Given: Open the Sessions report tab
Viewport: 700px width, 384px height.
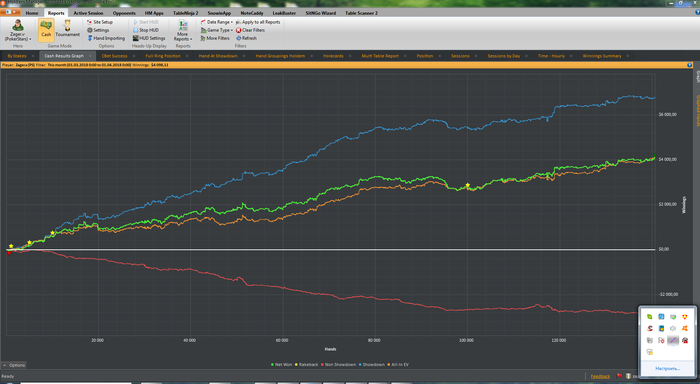Looking at the screenshot, I should (x=460, y=56).
